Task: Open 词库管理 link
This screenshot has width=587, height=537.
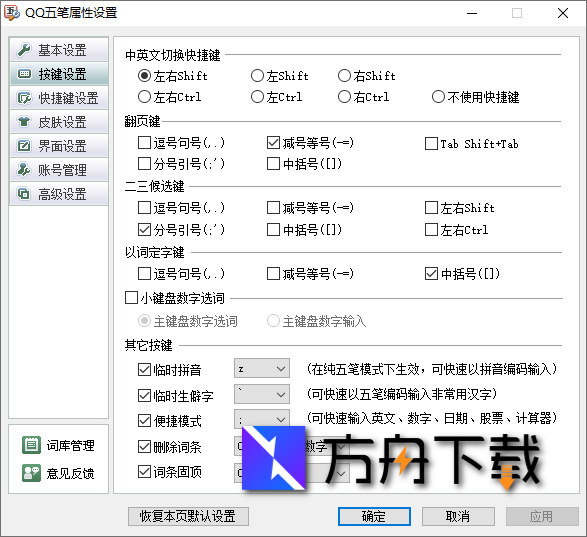Action: [70, 445]
